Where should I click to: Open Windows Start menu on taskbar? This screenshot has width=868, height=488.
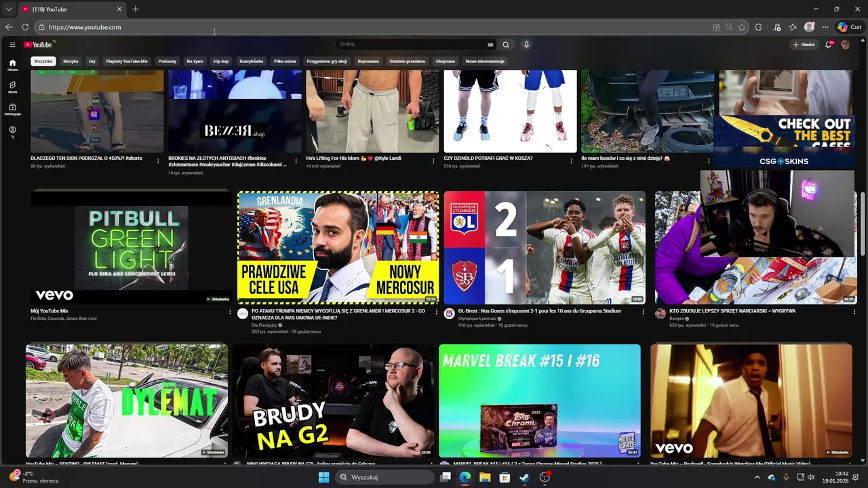pyautogui.click(x=323, y=477)
